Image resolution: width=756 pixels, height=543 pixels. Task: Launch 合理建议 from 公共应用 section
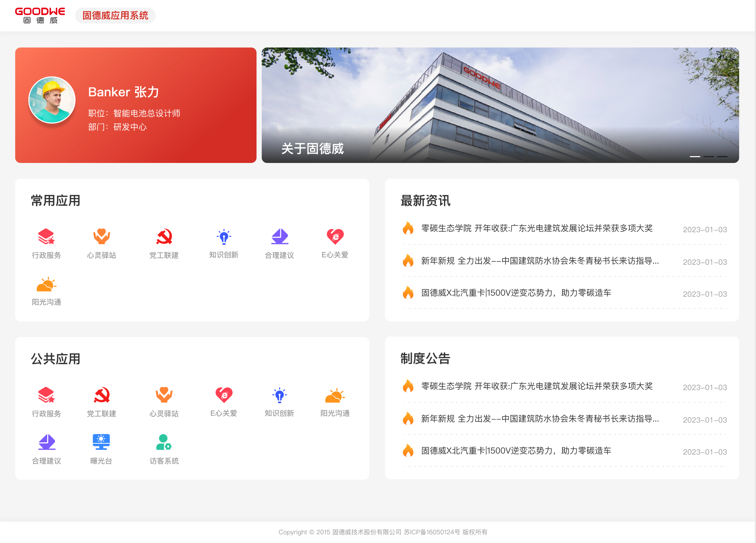(46, 449)
